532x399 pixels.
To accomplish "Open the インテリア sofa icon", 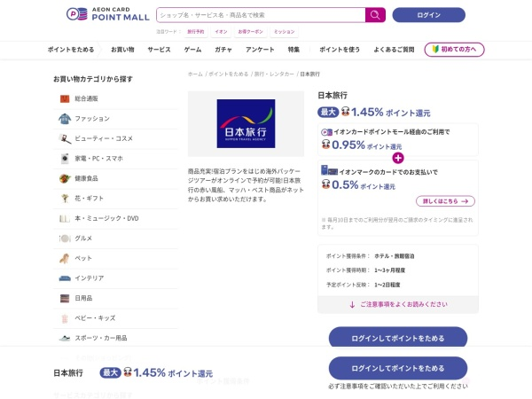I will (x=65, y=278).
